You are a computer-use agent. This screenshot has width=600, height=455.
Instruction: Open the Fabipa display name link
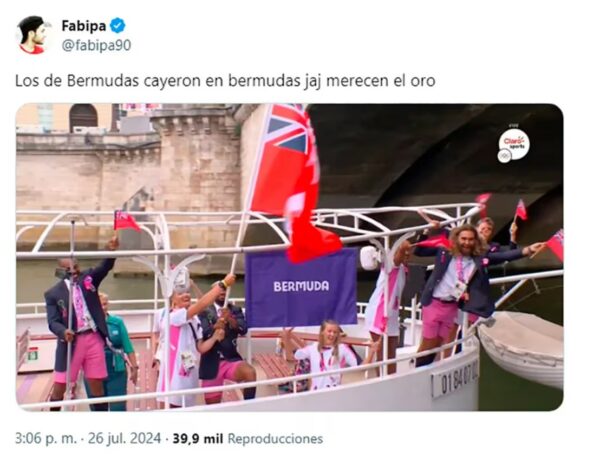(x=84, y=26)
